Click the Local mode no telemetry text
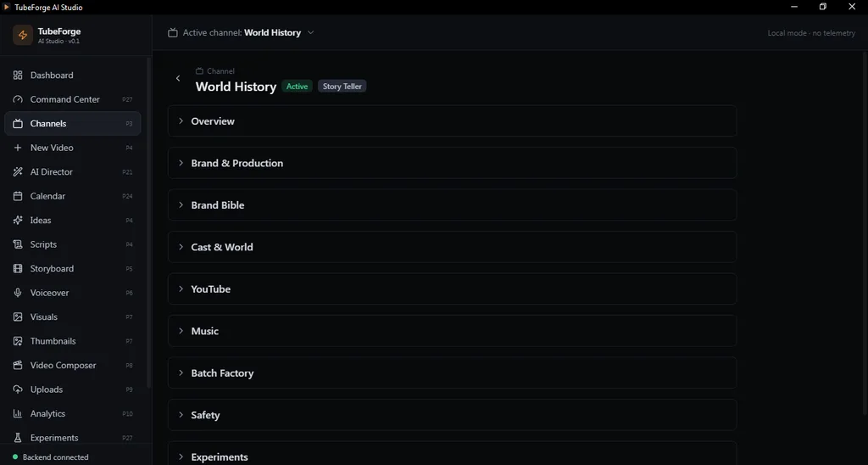The width and height of the screenshot is (868, 465). (811, 33)
